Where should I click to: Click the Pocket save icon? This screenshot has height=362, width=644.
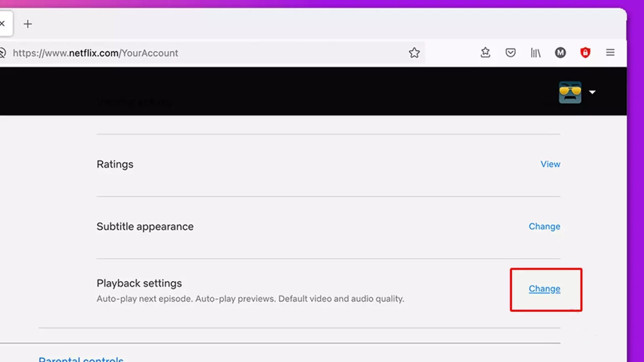(511, 52)
